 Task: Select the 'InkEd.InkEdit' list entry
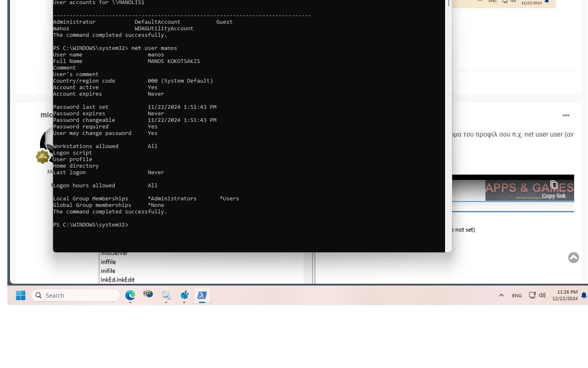[118, 280]
